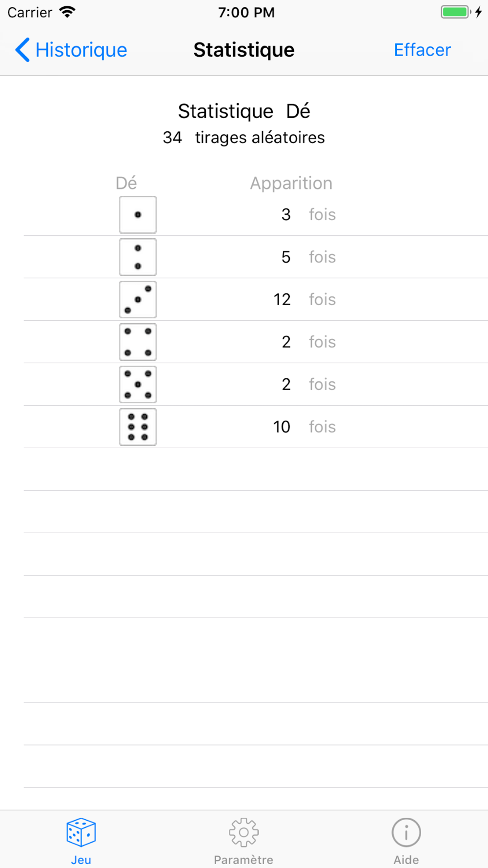Tap the blue dice icon for Jeu
Screen dimensions: 488x868
[x=81, y=832]
